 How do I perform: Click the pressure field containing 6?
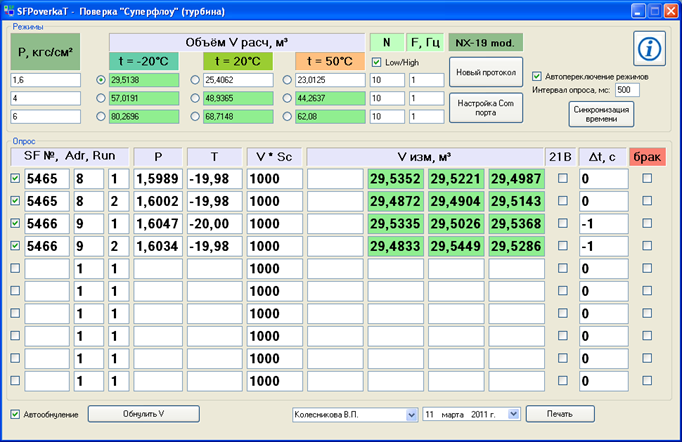click(46, 116)
